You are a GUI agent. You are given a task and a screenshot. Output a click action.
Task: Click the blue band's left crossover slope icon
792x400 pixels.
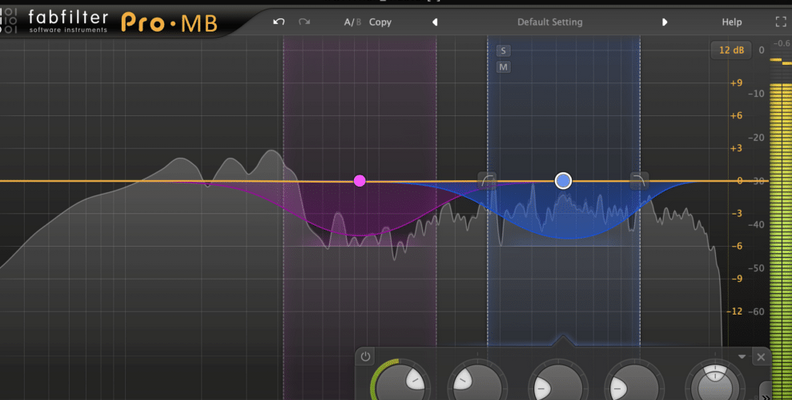coord(487,179)
